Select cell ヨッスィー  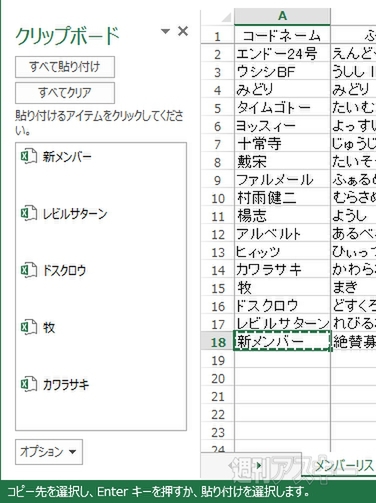point(282,126)
